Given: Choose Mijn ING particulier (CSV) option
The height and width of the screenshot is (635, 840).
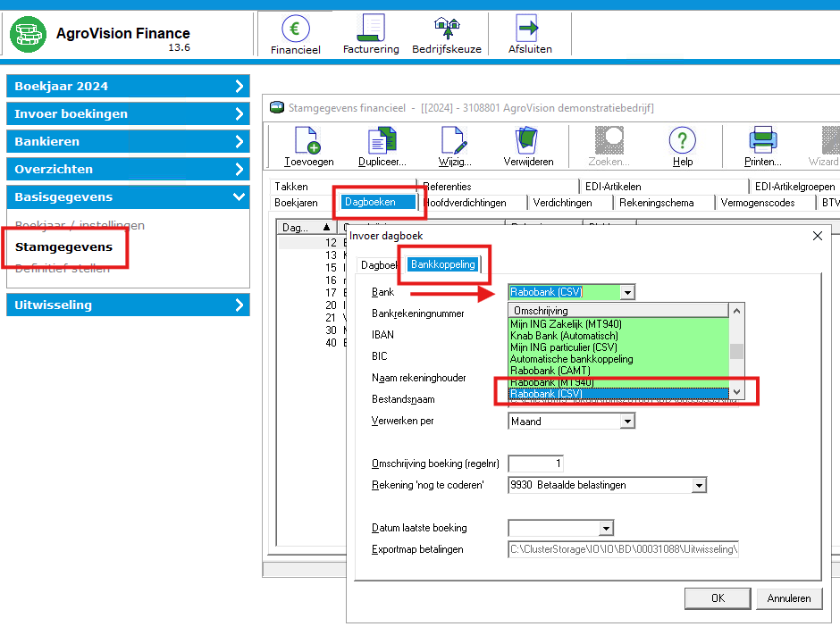Looking at the screenshot, I should 618,347.
